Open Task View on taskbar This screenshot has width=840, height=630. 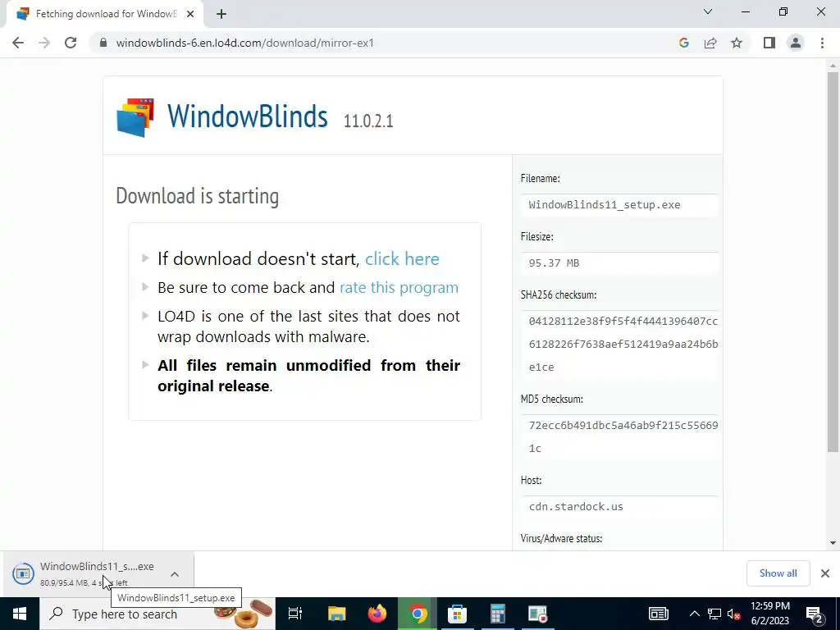tap(295, 614)
